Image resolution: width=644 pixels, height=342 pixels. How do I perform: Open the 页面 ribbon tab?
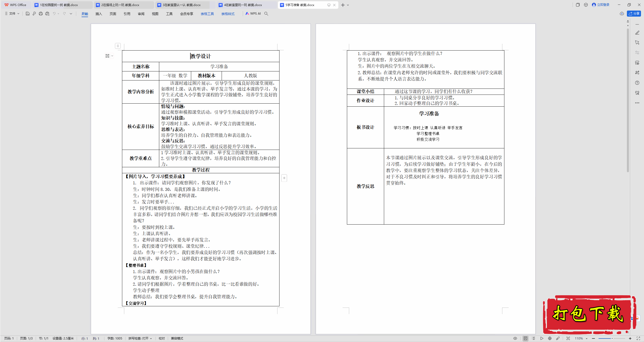click(x=113, y=14)
